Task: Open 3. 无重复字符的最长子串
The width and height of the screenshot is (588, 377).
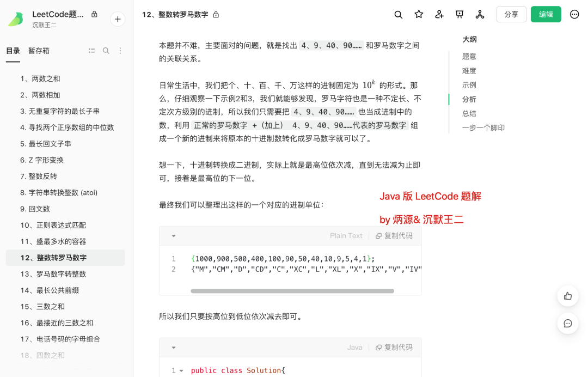Action: click(65, 112)
